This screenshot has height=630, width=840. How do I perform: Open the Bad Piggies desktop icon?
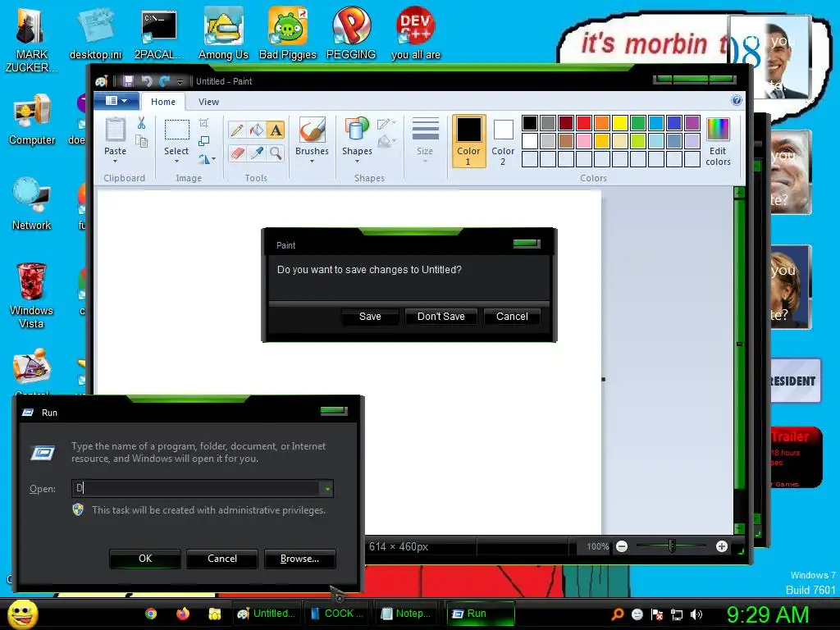click(x=288, y=33)
